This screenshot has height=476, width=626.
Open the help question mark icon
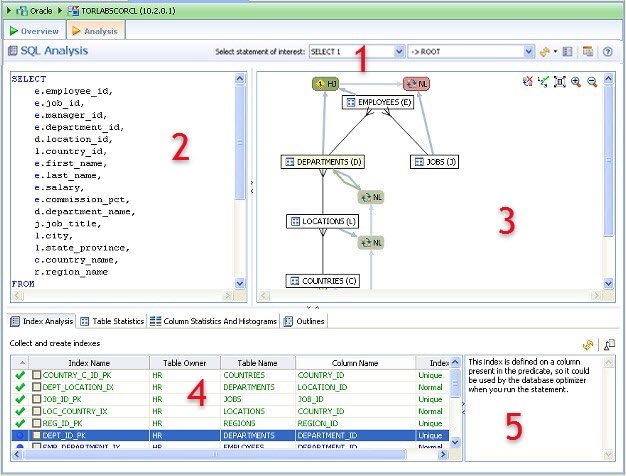[x=607, y=52]
